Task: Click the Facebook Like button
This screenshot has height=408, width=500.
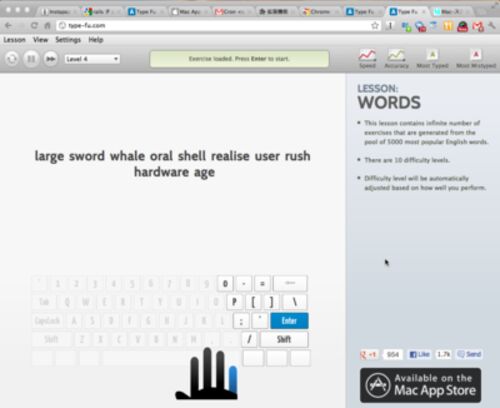Action: click(x=420, y=354)
